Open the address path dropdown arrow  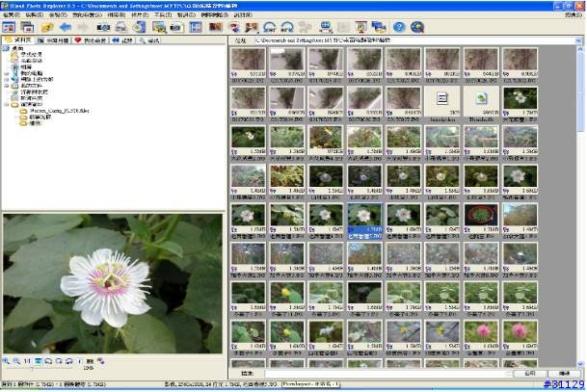578,40
